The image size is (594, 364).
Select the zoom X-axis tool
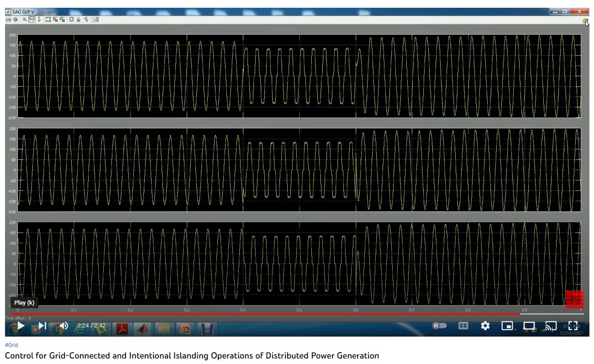coord(32,20)
